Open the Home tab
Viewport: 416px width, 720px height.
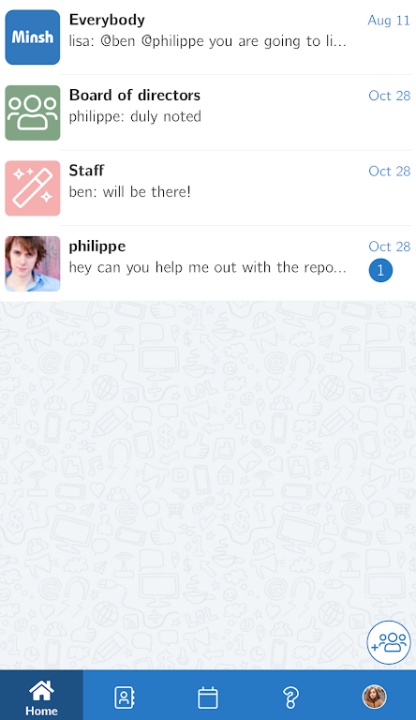(x=41, y=695)
